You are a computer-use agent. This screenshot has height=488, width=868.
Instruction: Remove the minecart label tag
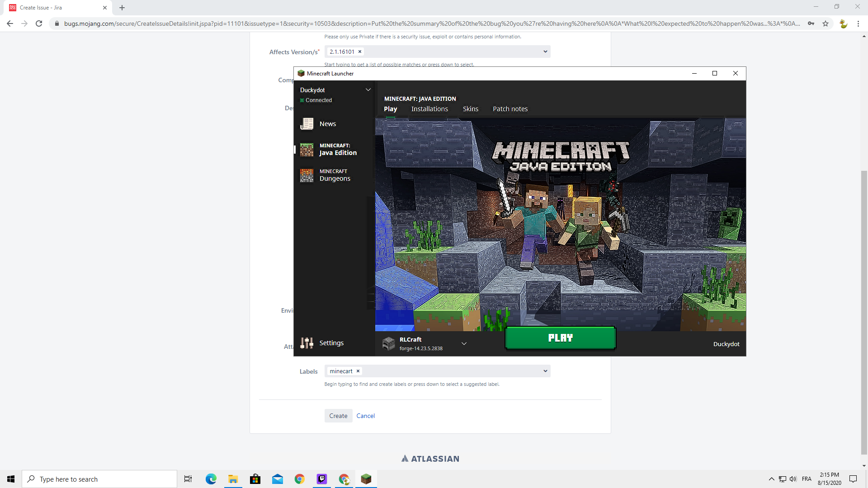pos(358,371)
